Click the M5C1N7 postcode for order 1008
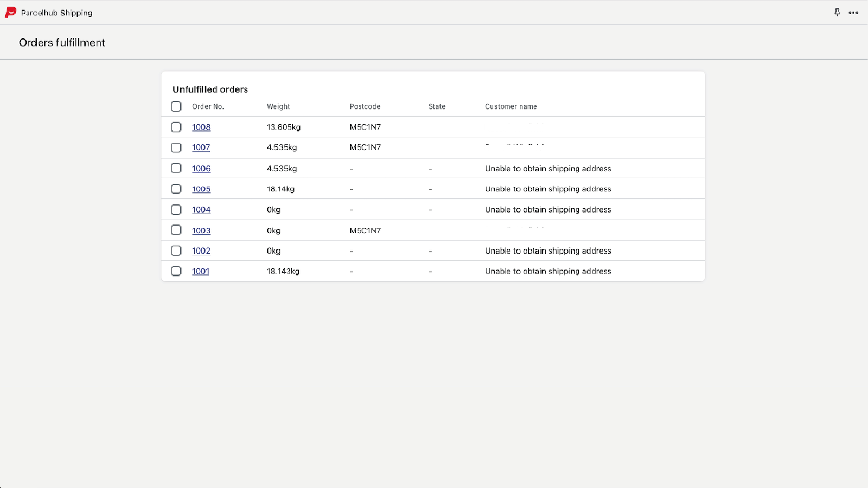This screenshot has width=868, height=488. click(x=365, y=127)
